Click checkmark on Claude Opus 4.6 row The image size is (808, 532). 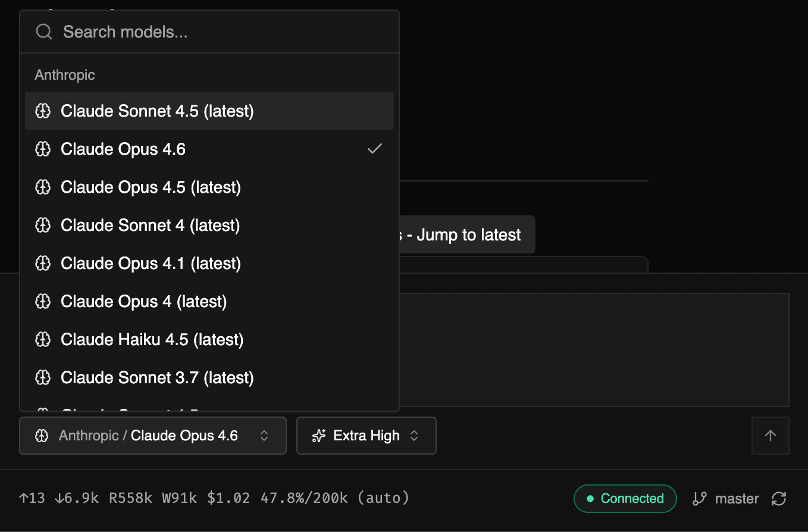[x=374, y=149]
